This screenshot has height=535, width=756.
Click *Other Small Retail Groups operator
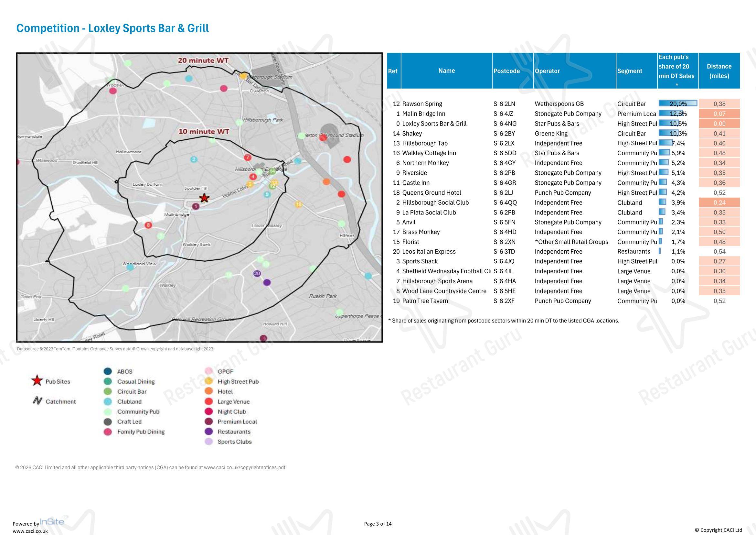pos(571,242)
